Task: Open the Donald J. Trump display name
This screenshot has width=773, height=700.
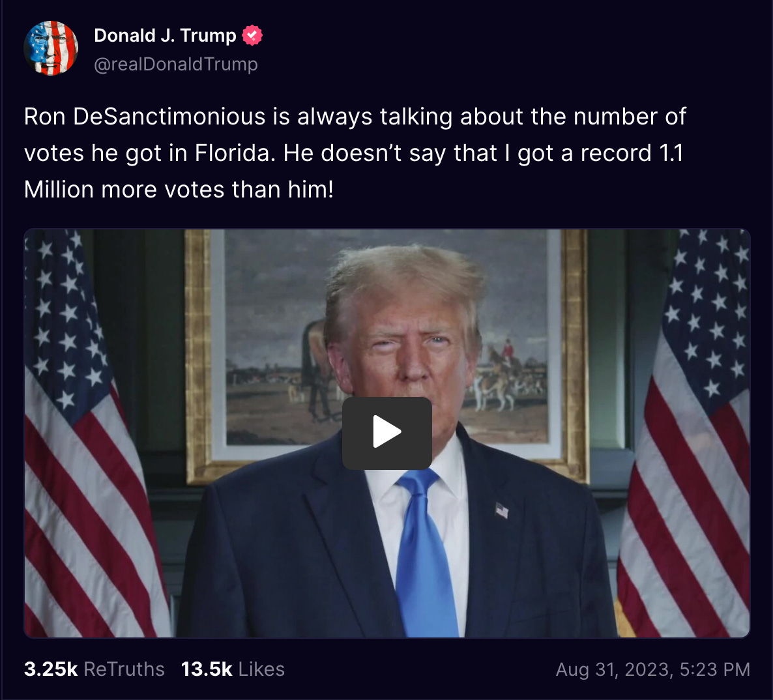Action: pos(165,35)
